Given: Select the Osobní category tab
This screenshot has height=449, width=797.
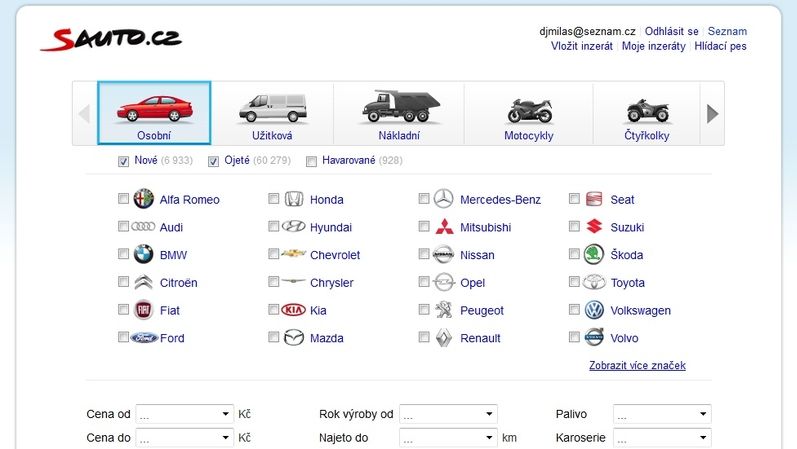Looking at the screenshot, I should coord(154,113).
